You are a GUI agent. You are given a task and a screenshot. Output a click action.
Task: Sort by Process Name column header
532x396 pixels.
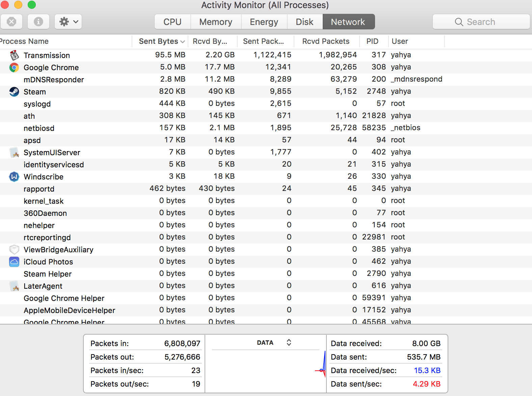coord(66,41)
